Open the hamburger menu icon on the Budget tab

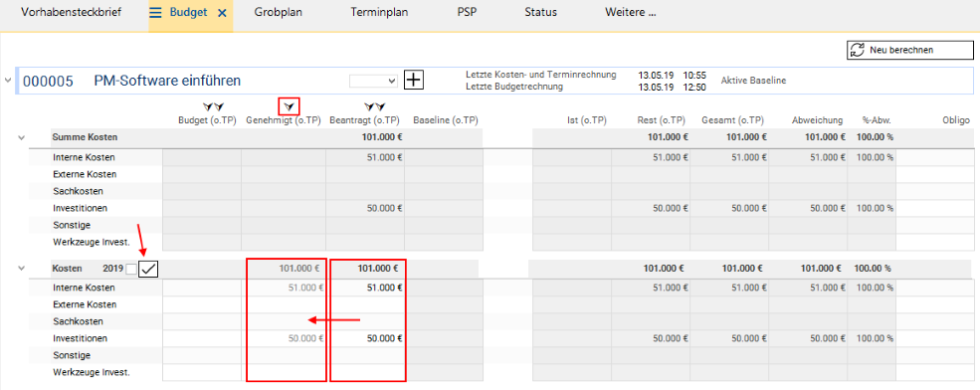coord(155,12)
